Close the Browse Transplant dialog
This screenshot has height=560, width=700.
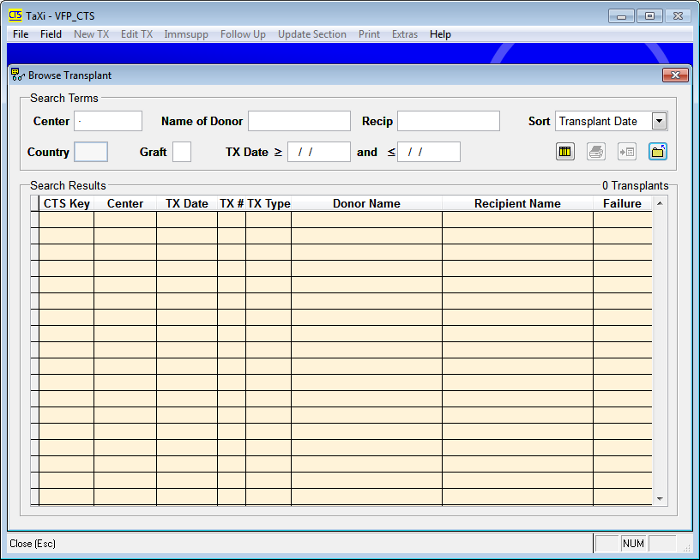[x=676, y=75]
